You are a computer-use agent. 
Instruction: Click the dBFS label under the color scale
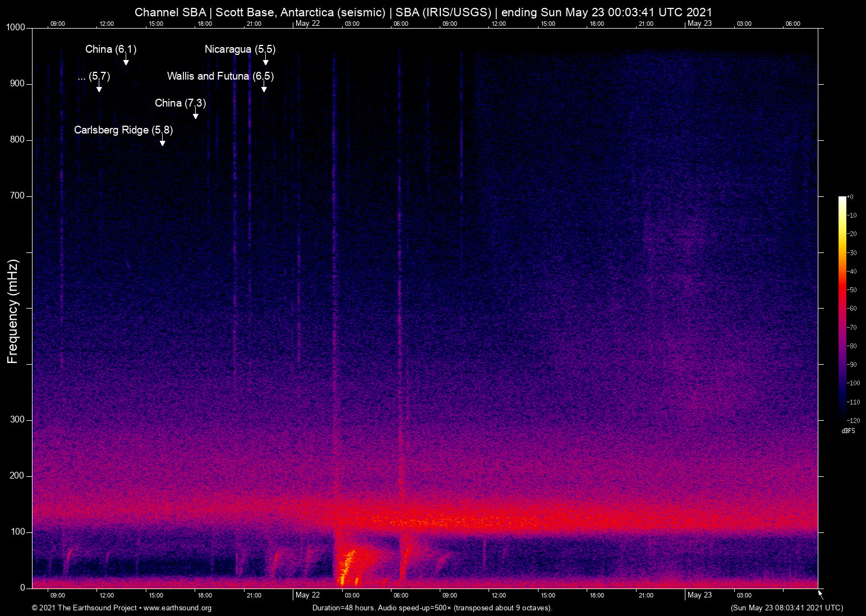[x=848, y=431]
